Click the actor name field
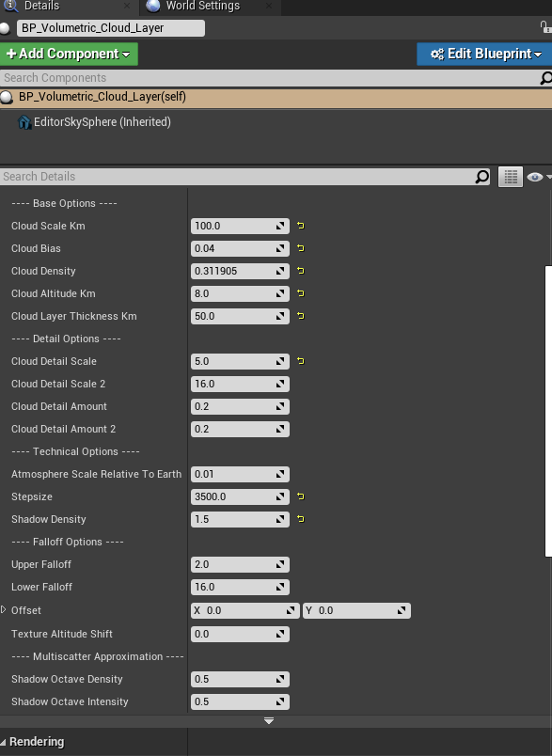552x756 pixels. point(111,28)
